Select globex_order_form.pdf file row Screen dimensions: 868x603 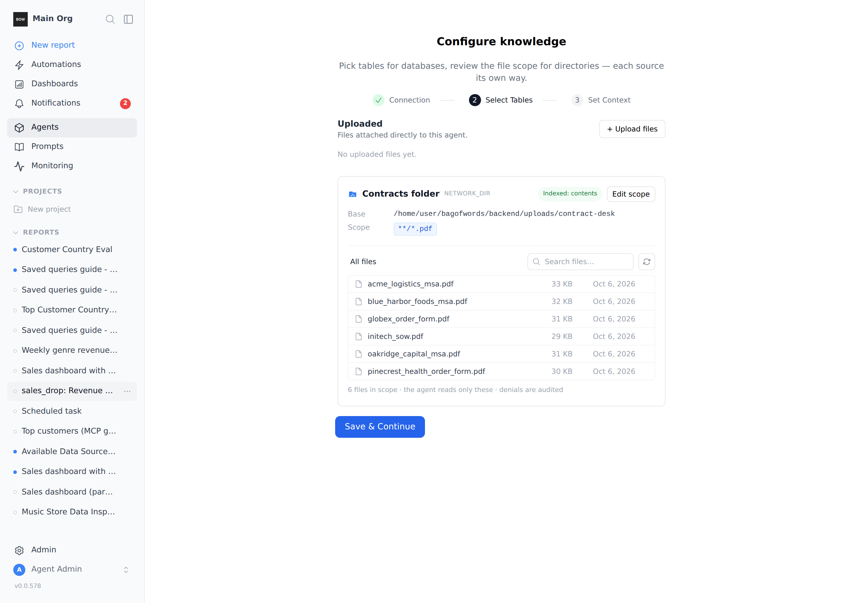pos(501,319)
